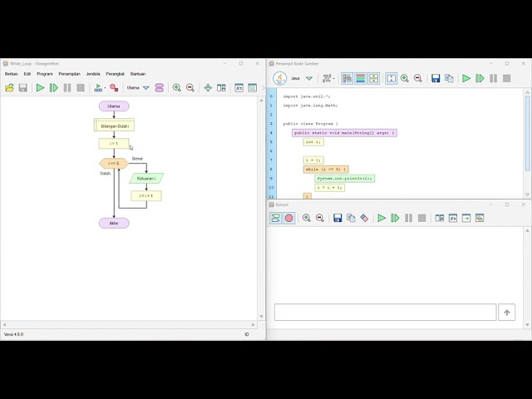This screenshot has width=532, height=399.
Task: Open the Berkas menu
Action: point(11,74)
